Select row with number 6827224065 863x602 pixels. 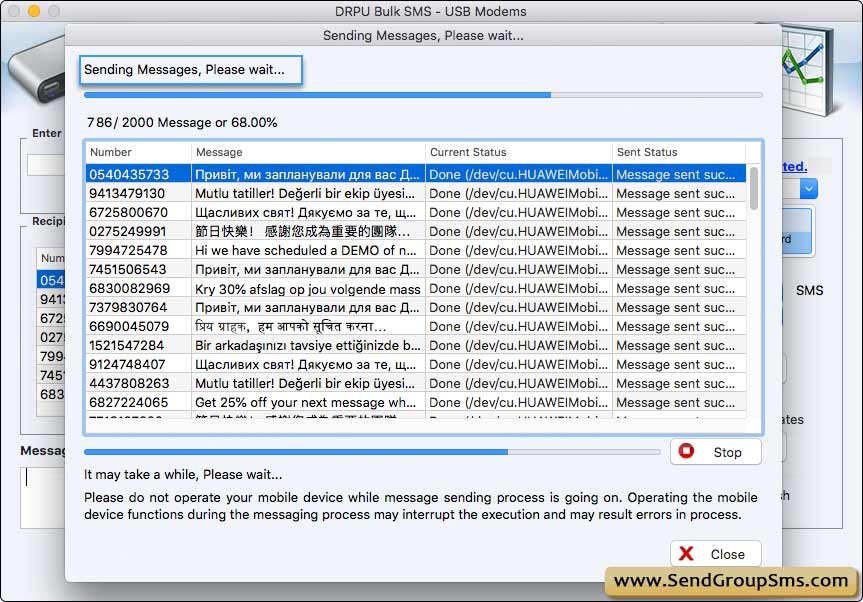tap(416, 402)
